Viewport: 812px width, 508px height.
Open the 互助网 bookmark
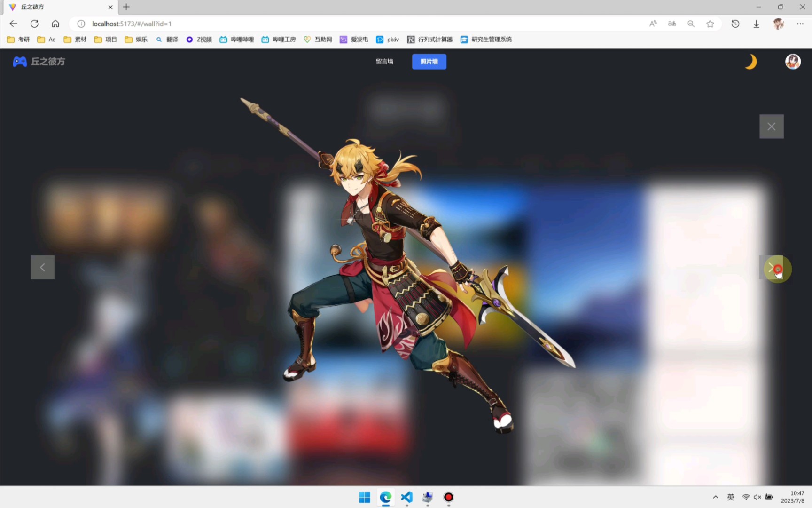pos(318,40)
